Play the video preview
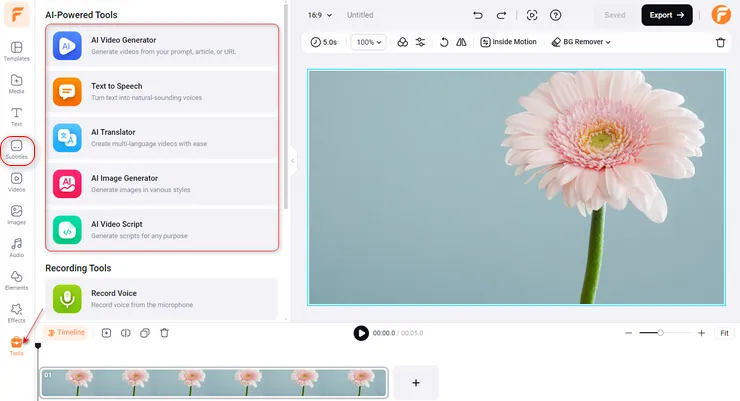Viewport: 740px width, 401px height. click(x=361, y=333)
